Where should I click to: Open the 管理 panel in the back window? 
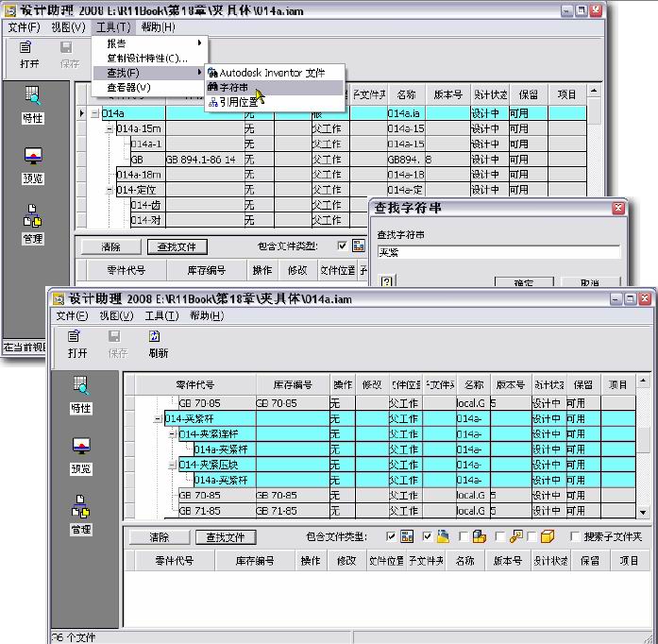tap(33, 216)
